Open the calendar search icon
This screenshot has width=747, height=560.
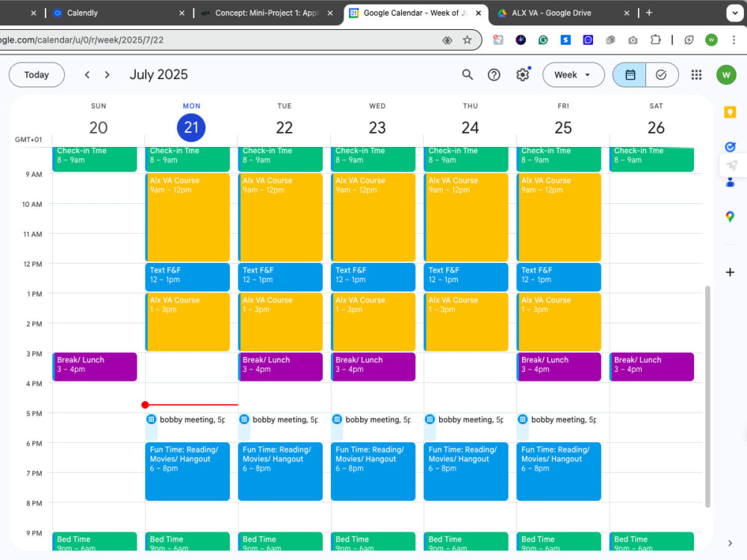click(x=468, y=75)
